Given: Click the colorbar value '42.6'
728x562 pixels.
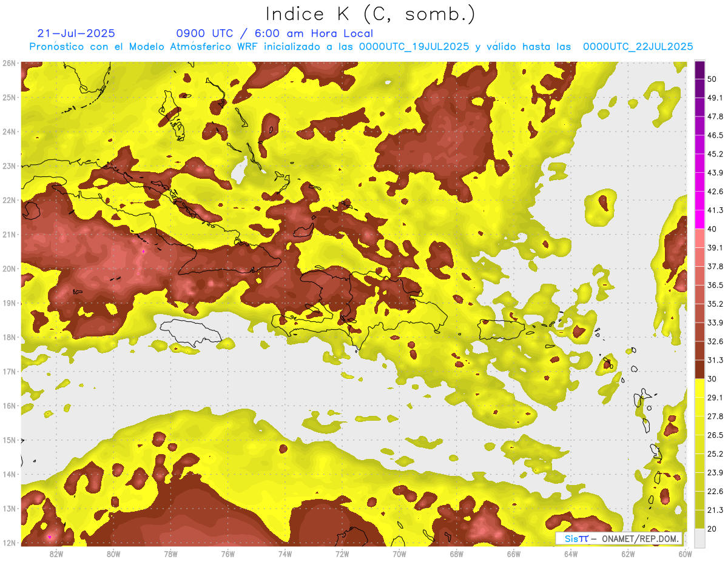Looking at the screenshot, I should coord(715,192).
